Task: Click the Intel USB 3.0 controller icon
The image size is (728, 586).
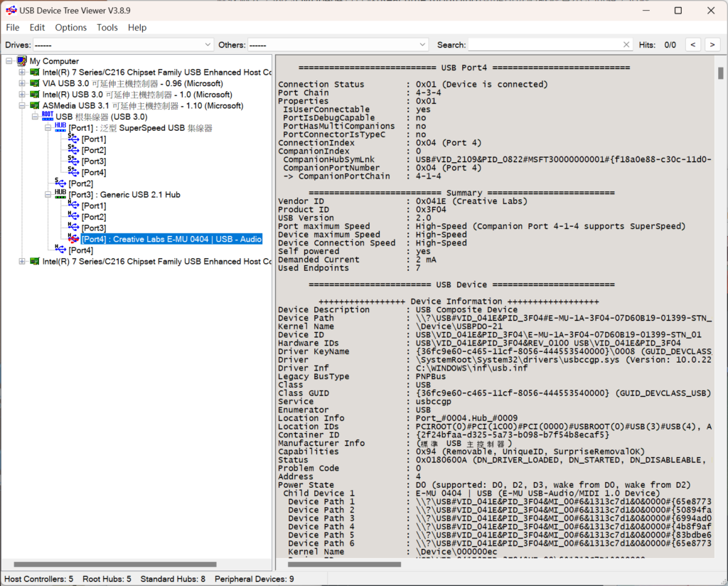Action: [x=34, y=95]
